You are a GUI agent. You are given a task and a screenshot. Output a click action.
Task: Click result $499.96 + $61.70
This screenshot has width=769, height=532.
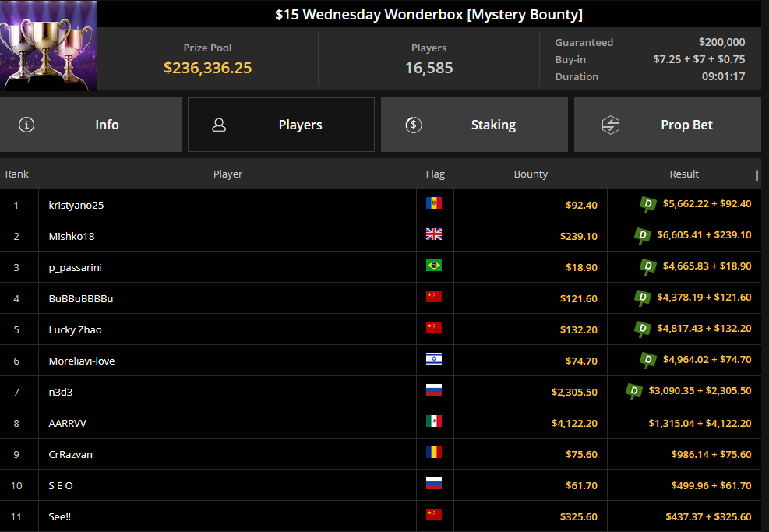[711, 485]
